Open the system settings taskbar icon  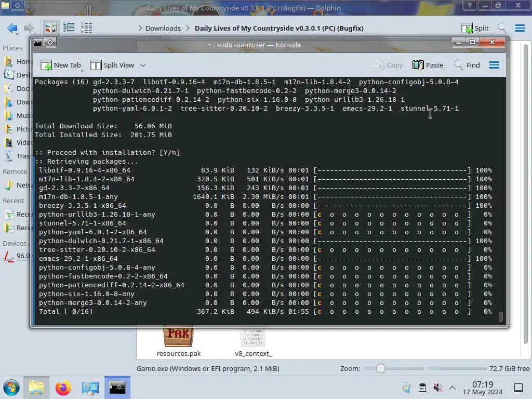(x=90, y=388)
